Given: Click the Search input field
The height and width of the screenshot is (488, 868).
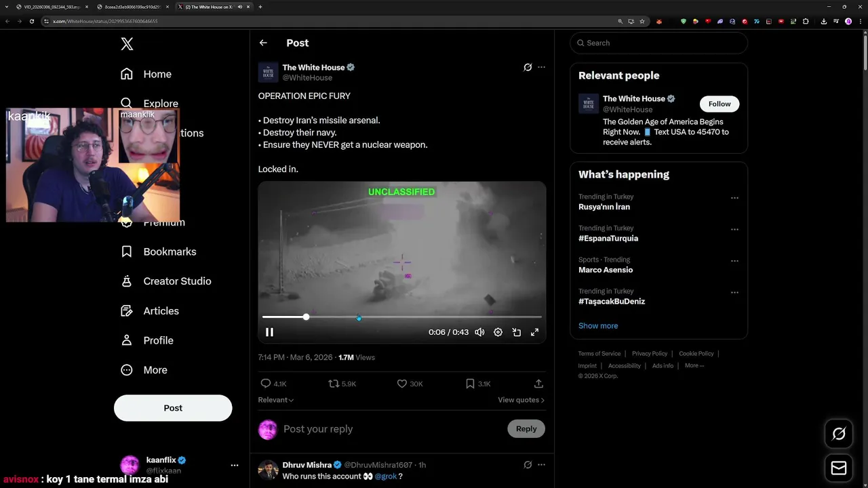Looking at the screenshot, I should pyautogui.click(x=658, y=43).
